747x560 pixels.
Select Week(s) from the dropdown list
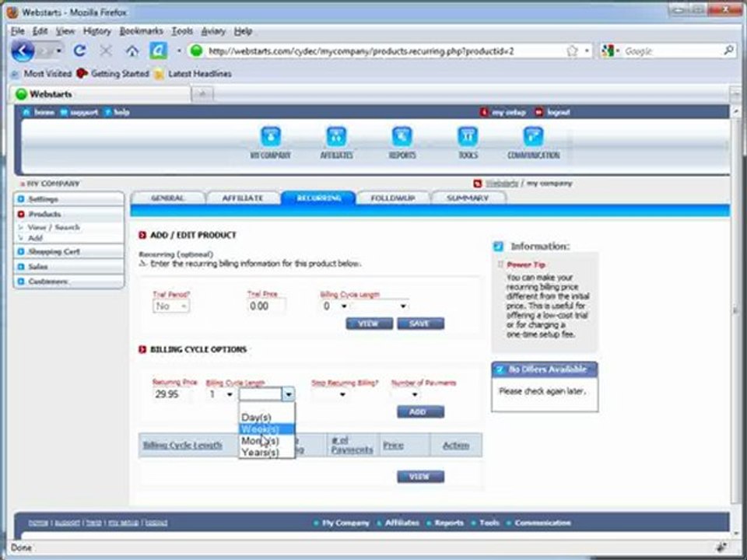click(267, 429)
